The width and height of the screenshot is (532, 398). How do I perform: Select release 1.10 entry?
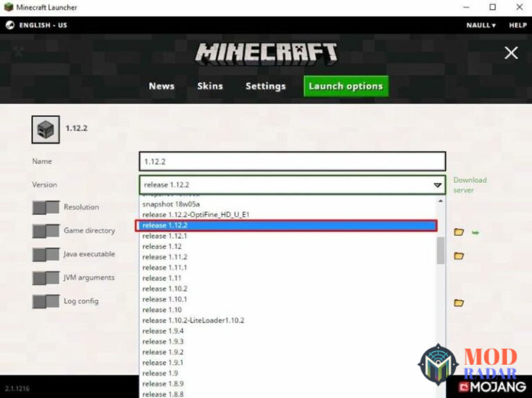click(288, 310)
